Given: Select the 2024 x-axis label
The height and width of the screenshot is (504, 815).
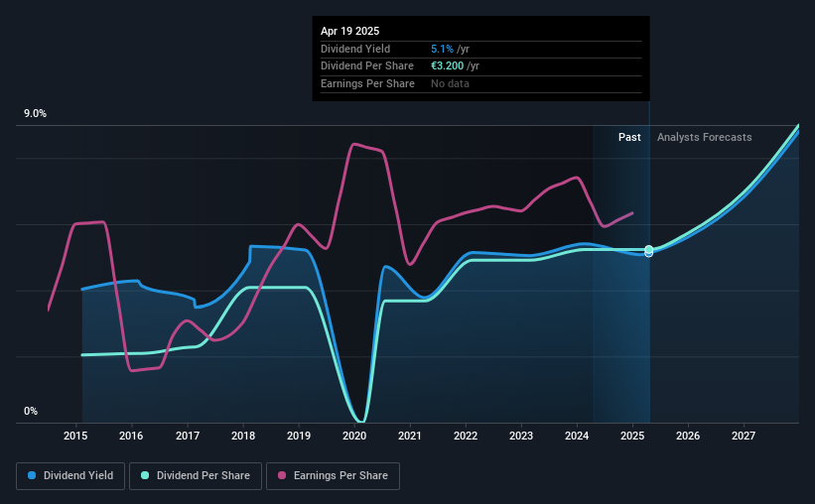Looking at the screenshot, I should (x=577, y=436).
